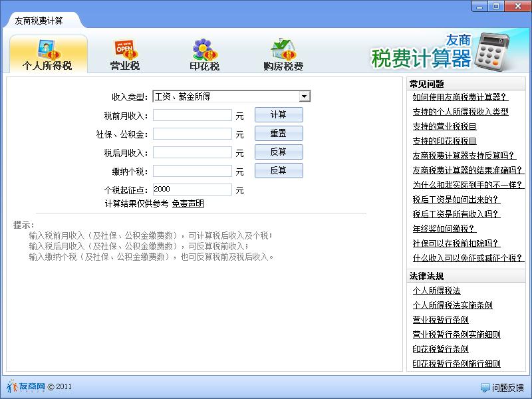Open the 免责声明 link
The width and height of the screenshot is (532, 399).
188,203
